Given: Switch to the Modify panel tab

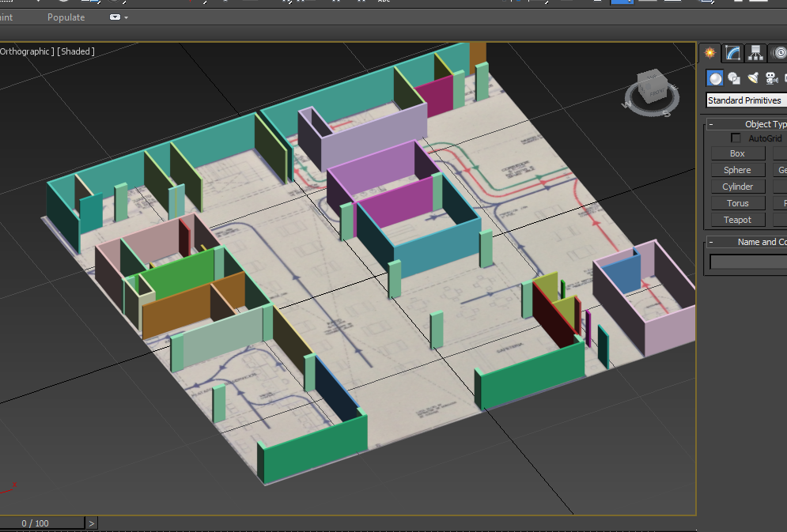Looking at the screenshot, I should click(x=733, y=53).
